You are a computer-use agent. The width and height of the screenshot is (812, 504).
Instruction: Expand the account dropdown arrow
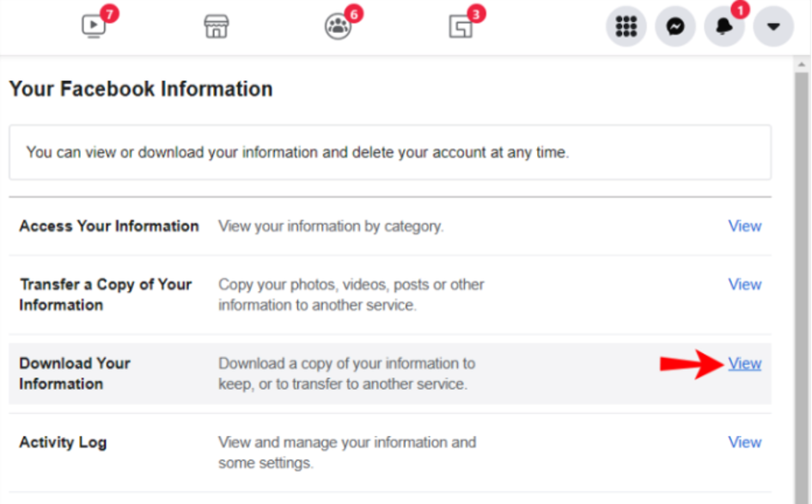pyautogui.click(x=773, y=27)
